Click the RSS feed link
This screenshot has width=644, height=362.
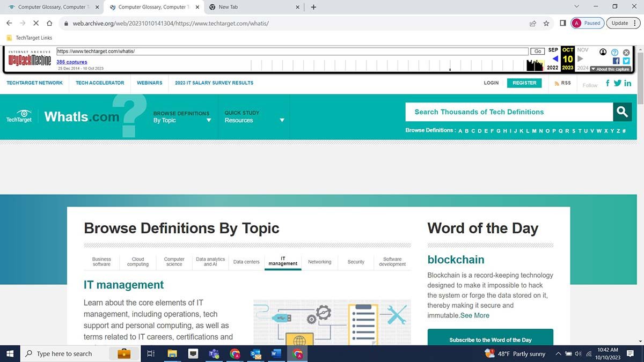pos(562,83)
